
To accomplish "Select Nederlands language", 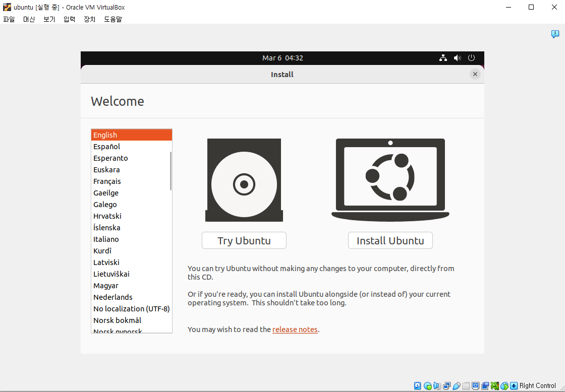I will point(132,297).
